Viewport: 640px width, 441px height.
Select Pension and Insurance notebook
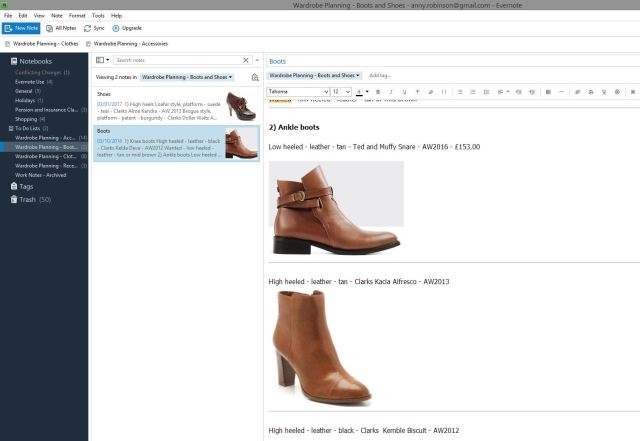tap(51, 110)
